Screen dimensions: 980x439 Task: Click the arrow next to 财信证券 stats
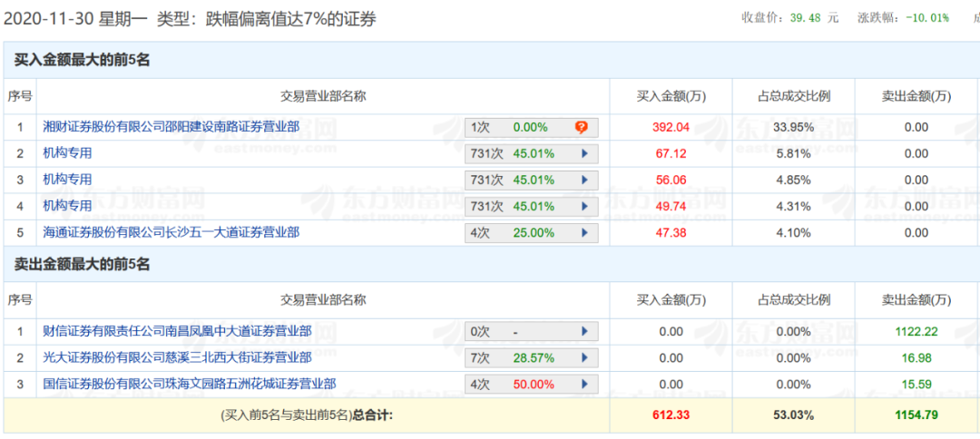(x=585, y=332)
